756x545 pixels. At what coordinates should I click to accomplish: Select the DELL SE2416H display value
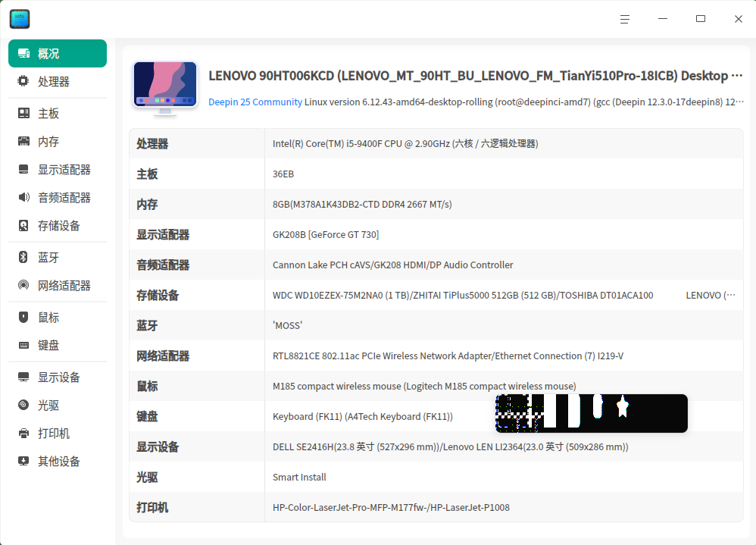(x=450, y=447)
